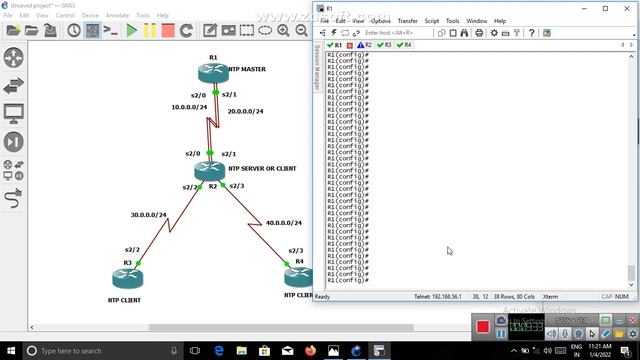Start all nodes with green play button

[131, 31]
